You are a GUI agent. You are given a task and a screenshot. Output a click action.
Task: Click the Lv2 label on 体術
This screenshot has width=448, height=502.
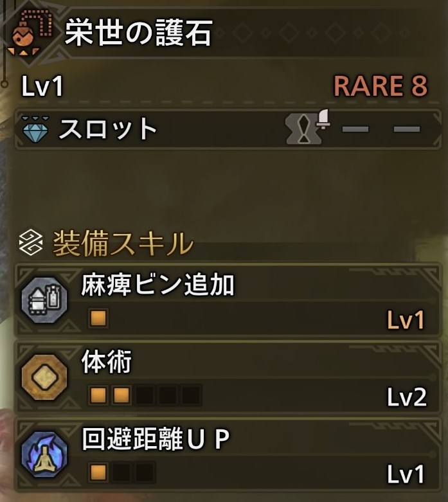[x=407, y=397]
